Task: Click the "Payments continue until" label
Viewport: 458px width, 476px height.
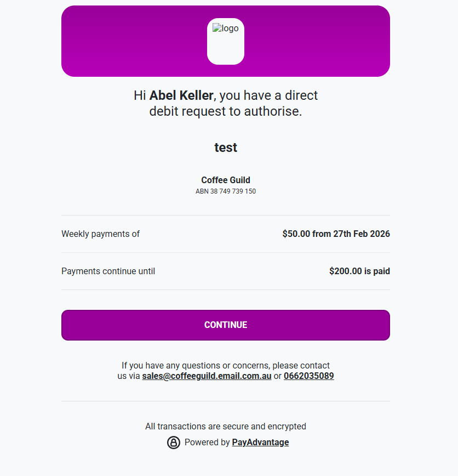Action: tap(108, 271)
